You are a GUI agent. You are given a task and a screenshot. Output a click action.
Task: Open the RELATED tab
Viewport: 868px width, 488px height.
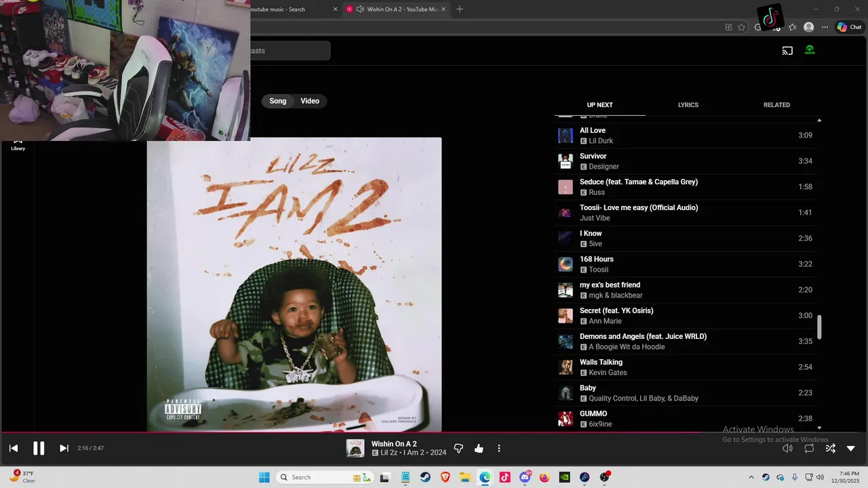(776, 105)
